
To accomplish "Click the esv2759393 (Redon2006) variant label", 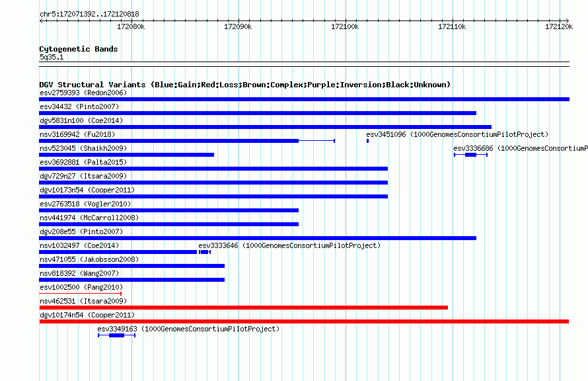I will pyautogui.click(x=83, y=93).
